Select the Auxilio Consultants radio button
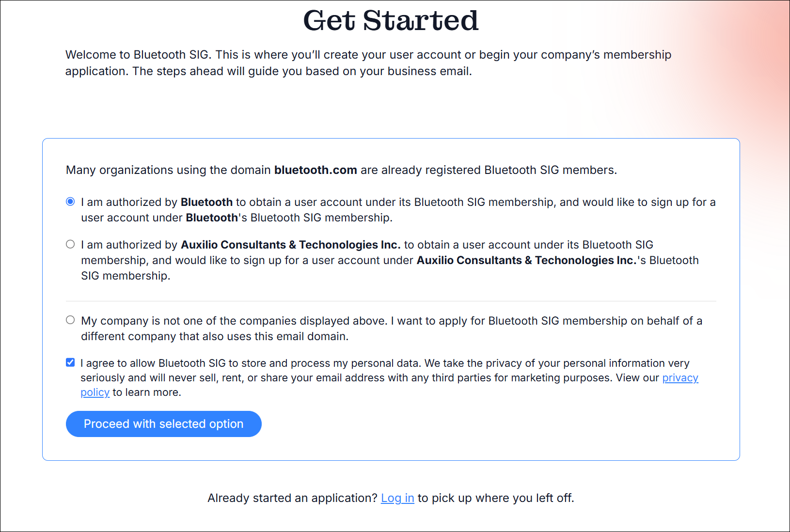The width and height of the screenshot is (790, 532). 70,244
